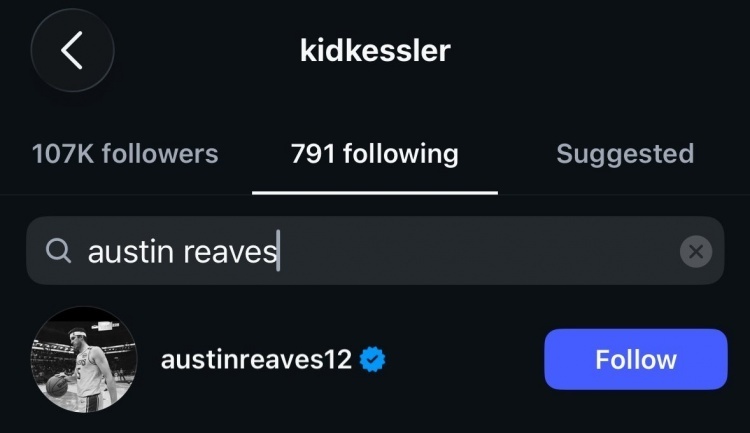Click the word austin in the search box
The height and width of the screenshot is (433, 750).
pos(130,252)
